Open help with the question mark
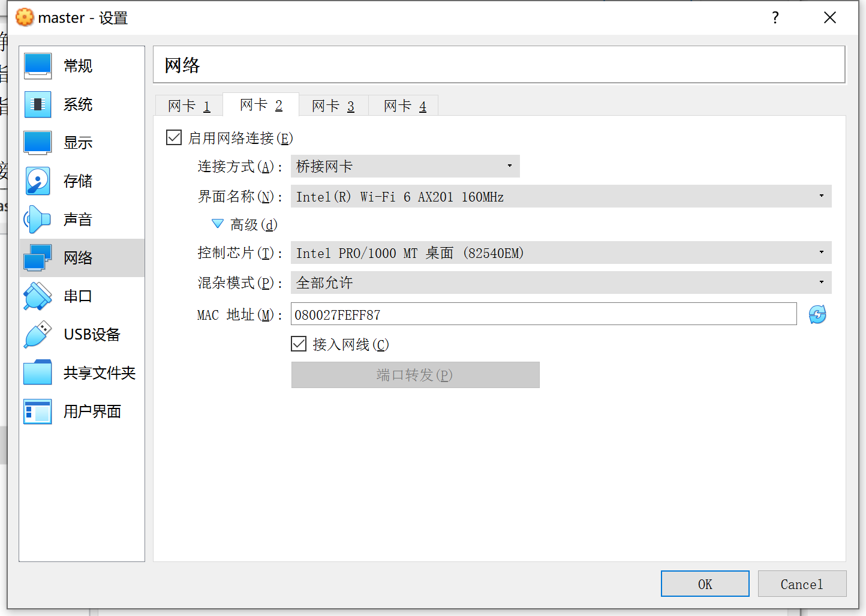This screenshot has width=866, height=616. pos(775,17)
